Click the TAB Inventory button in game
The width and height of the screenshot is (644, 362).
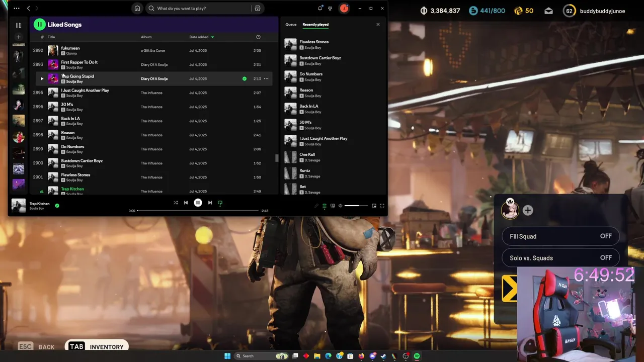pos(97,346)
